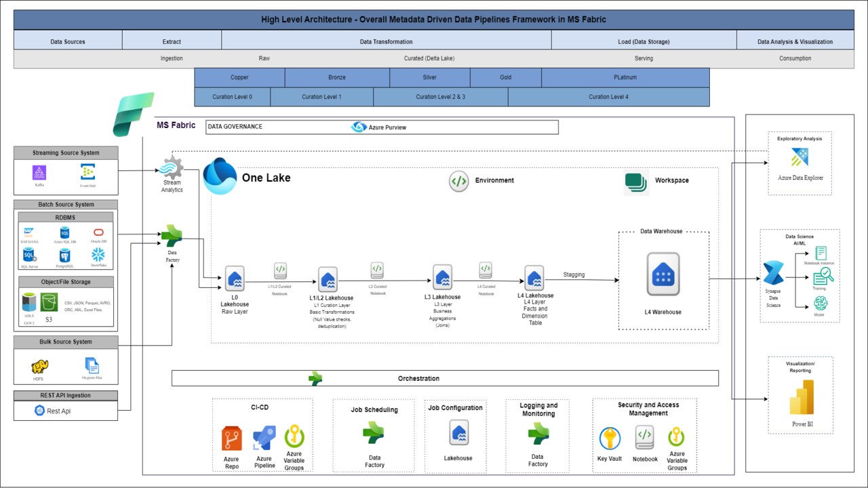The width and height of the screenshot is (868, 488).
Task: Click the Gold layer cell
Action: pos(506,77)
